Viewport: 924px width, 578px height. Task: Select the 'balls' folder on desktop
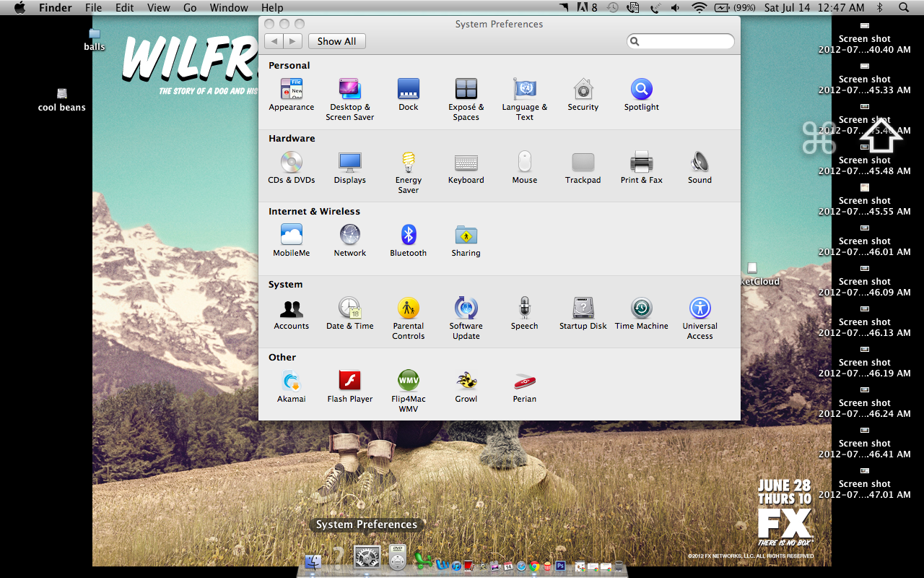point(94,40)
